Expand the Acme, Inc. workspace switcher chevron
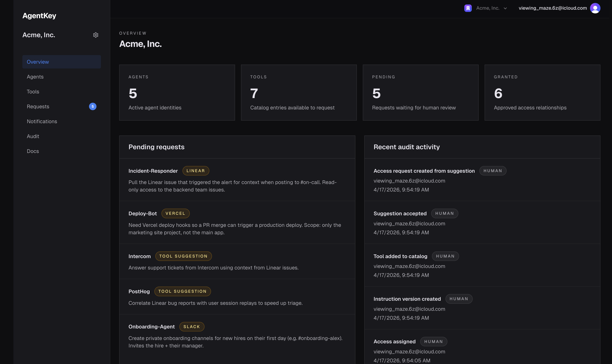The image size is (612, 364). pyautogui.click(x=505, y=8)
